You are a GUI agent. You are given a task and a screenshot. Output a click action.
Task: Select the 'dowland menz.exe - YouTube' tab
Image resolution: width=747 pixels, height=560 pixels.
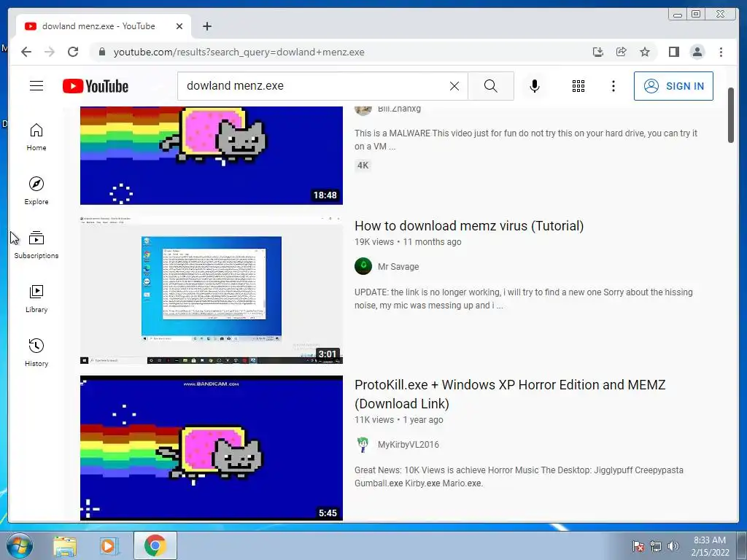104,26
